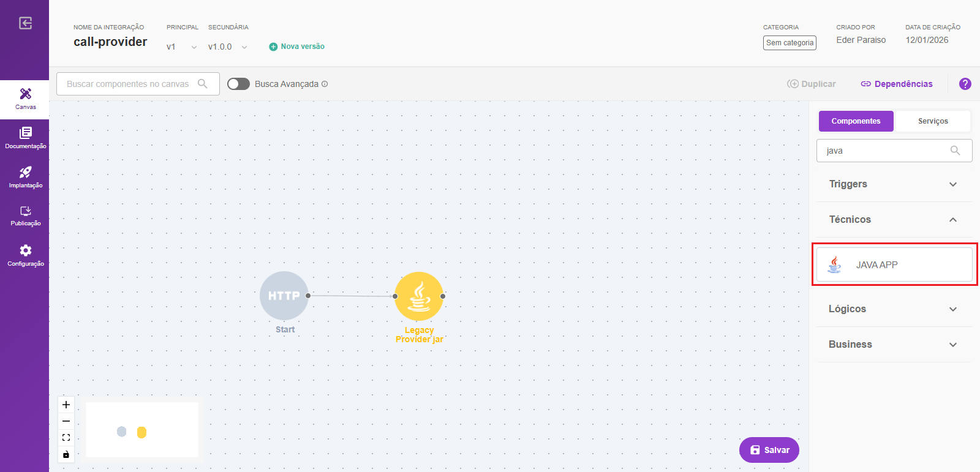
Task: Collapse the Técnicos section
Action: coord(894,220)
